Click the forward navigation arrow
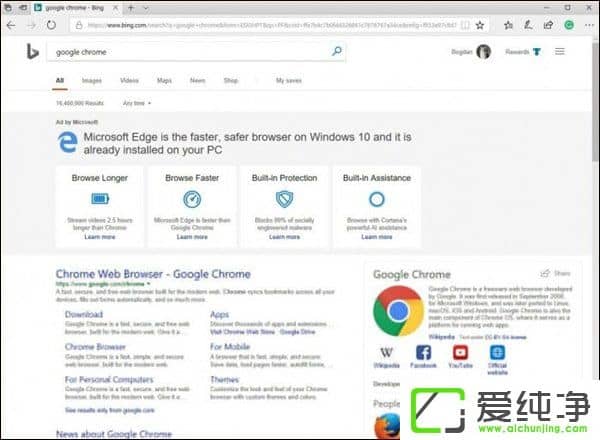Image resolution: width=600 pixels, height=440 pixels. click(x=31, y=26)
